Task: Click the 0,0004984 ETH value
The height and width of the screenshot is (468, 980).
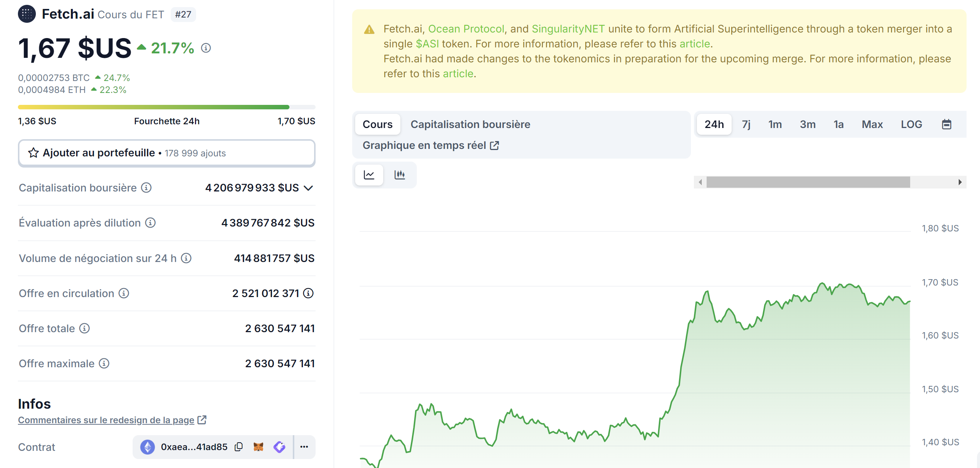Action: [x=52, y=90]
